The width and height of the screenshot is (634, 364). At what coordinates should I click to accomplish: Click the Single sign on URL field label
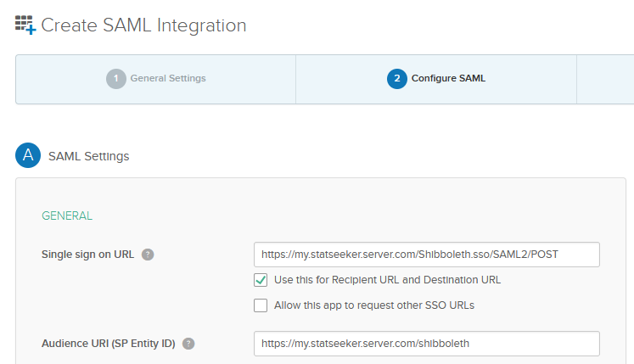click(87, 255)
